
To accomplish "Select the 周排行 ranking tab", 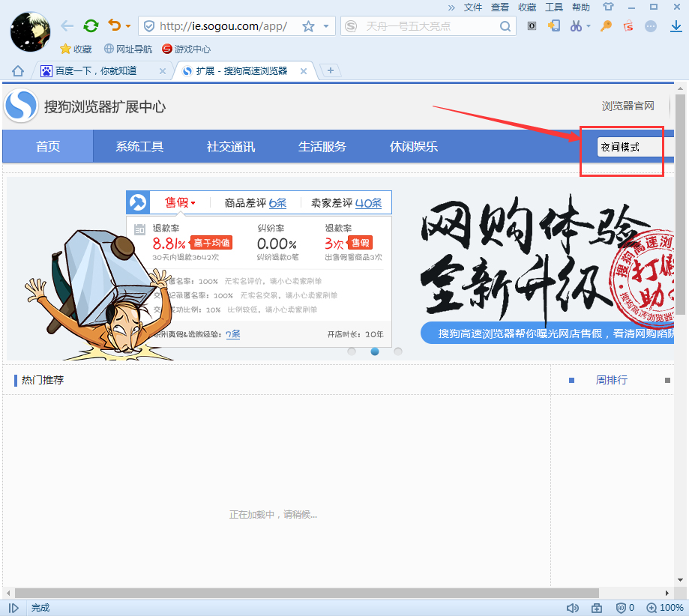I will (611, 380).
